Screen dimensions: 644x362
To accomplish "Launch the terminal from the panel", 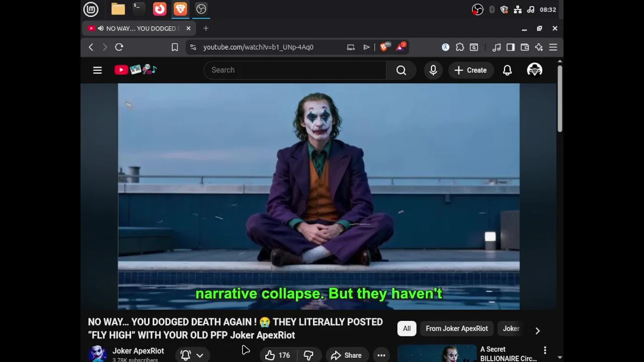I will tap(138, 9).
